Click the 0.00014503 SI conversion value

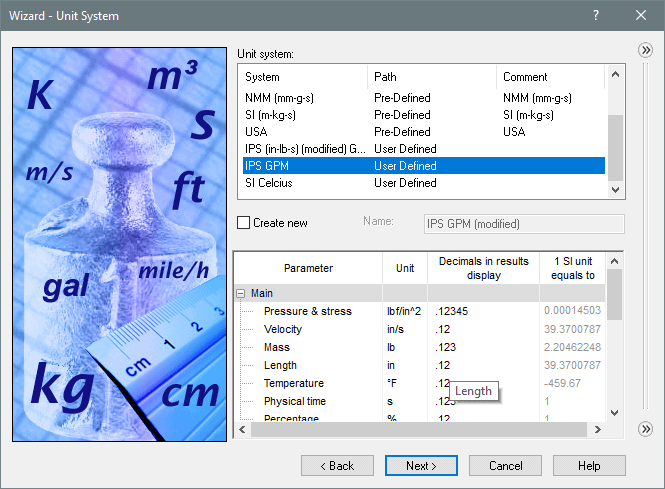tap(572, 310)
